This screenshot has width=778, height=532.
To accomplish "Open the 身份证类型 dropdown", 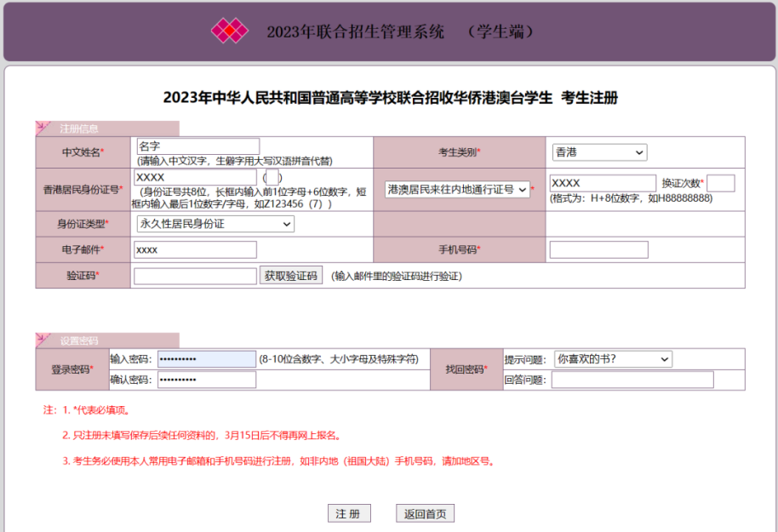I will (x=215, y=224).
